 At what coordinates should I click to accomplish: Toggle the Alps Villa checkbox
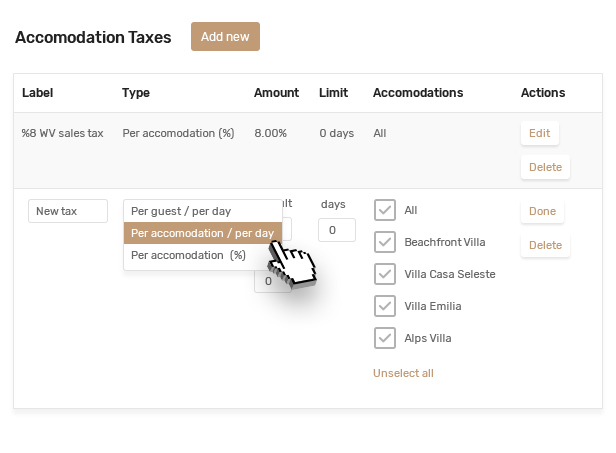[x=385, y=338]
